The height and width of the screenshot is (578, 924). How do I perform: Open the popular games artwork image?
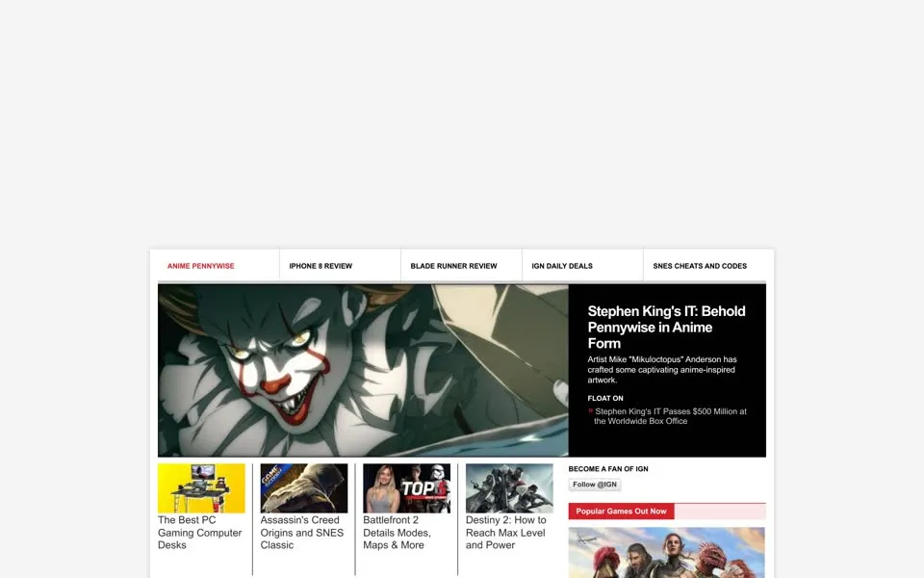[666, 553]
